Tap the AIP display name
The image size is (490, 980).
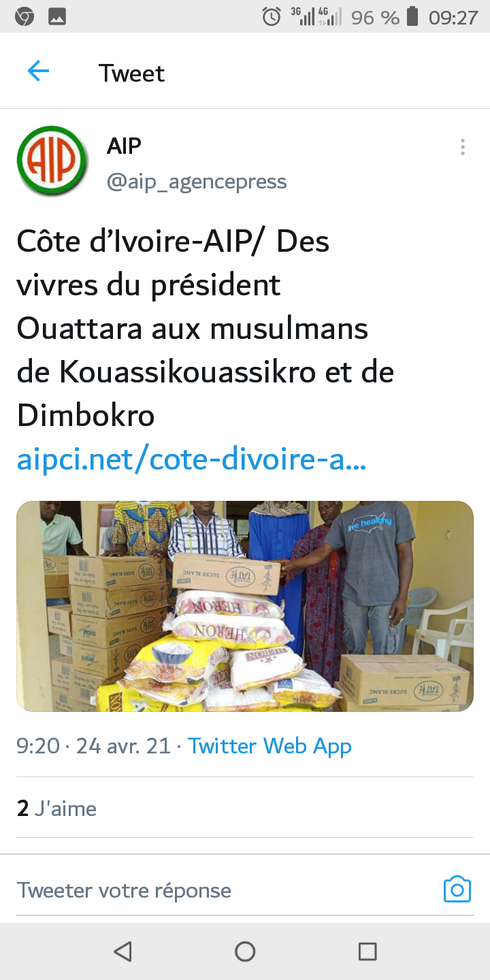click(124, 146)
